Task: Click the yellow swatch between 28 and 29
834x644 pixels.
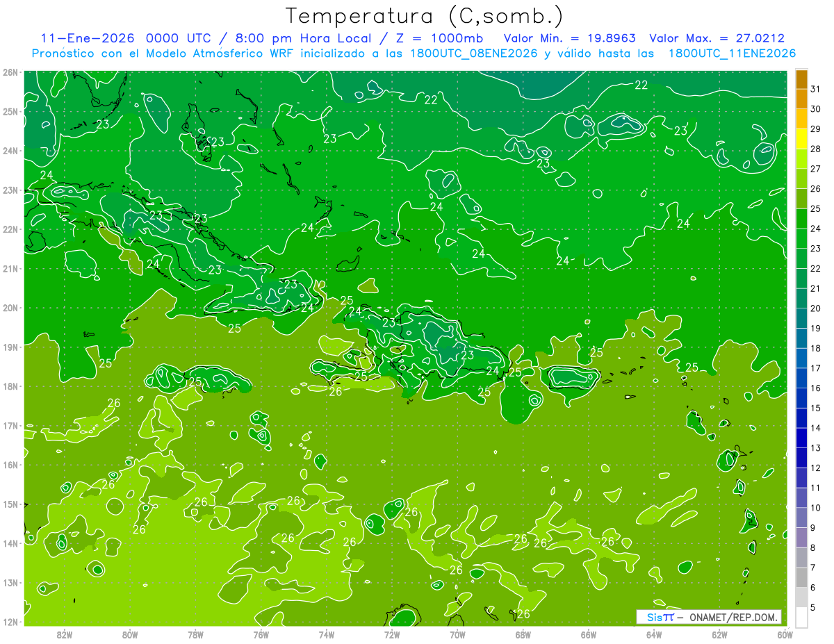Action: [801, 139]
